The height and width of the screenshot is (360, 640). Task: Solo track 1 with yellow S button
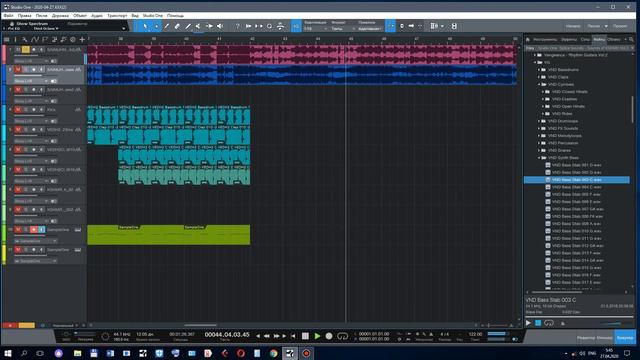[26, 49]
